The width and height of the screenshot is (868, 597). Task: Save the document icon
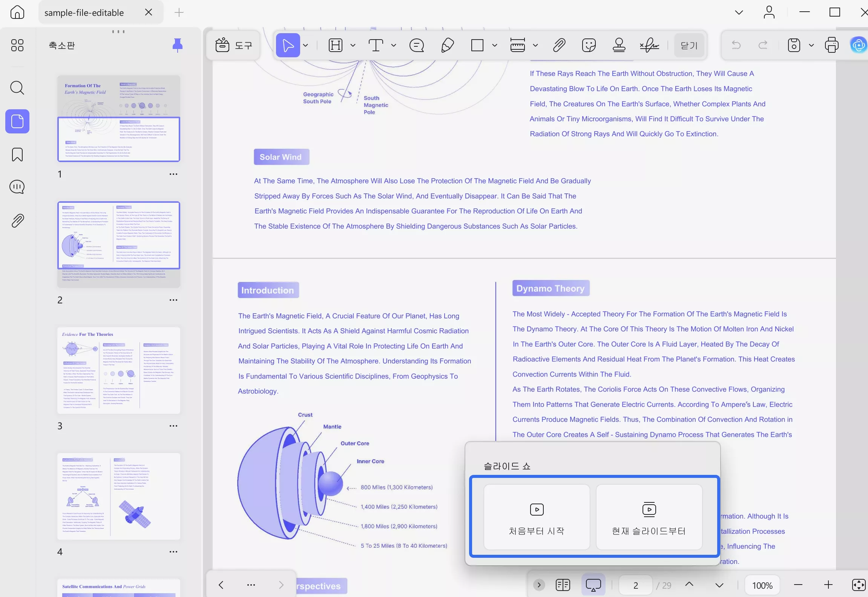(794, 45)
